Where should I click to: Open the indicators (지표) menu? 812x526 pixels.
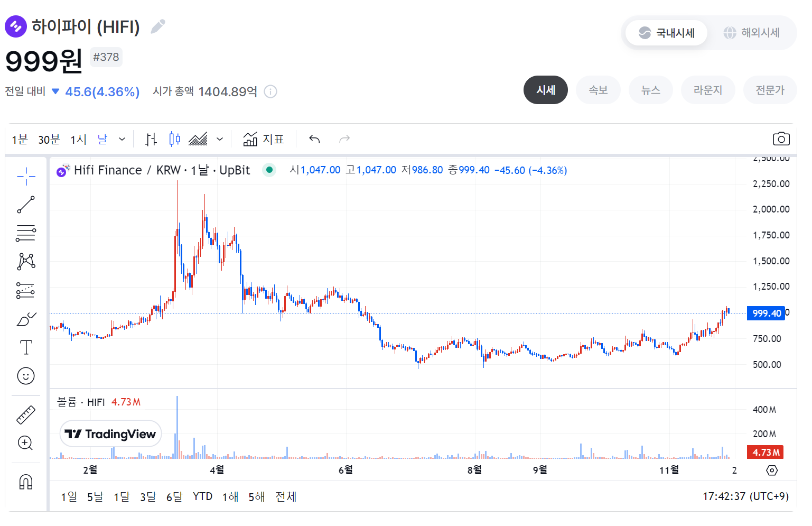tap(264, 139)
